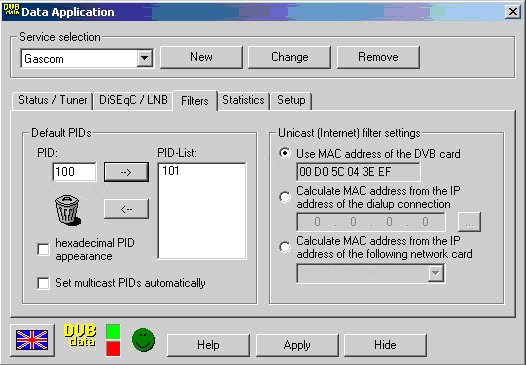Image resolution: width=526 pixels, height=365 pixels.
Task: Click the PID input field containing 100
Action: [74, 172]
